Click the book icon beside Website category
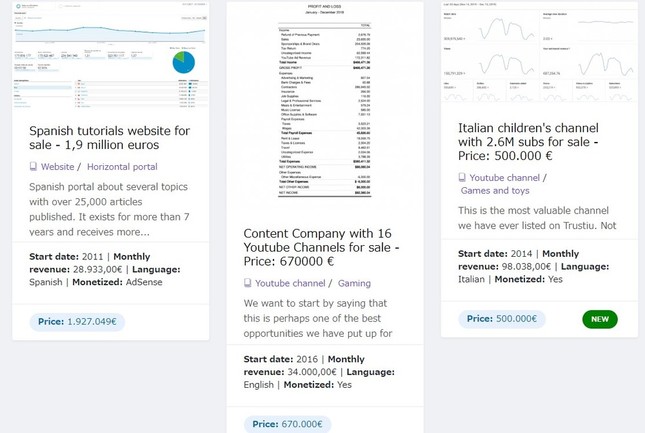Image resolution: width=645 pixels, height=433 pixels. tap(33, 167)
